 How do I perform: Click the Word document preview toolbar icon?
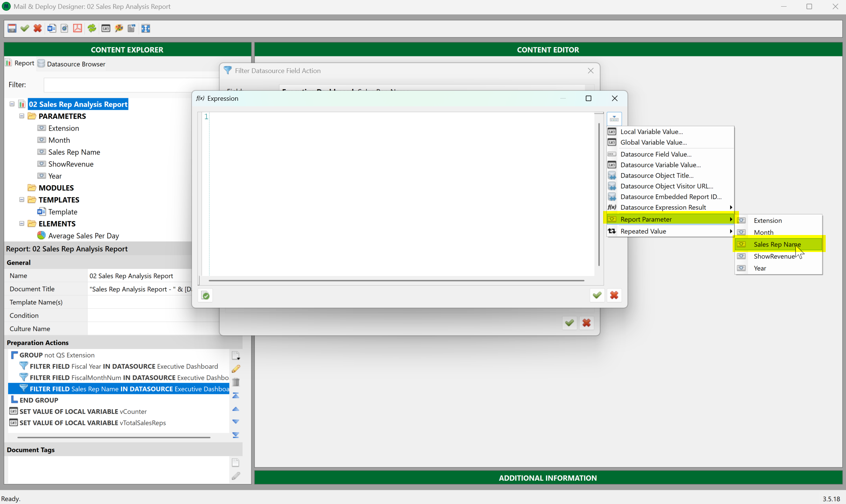click(x=52, y=28)
